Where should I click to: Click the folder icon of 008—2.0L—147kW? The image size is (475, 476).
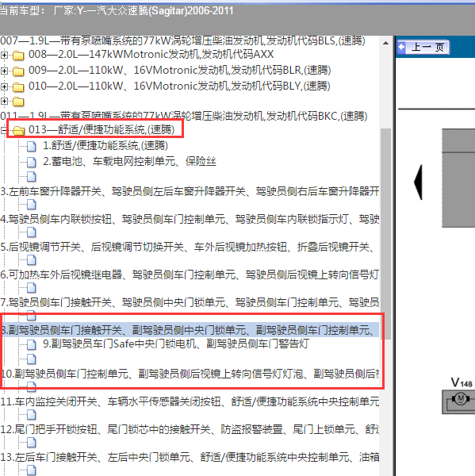[x=18, y=56]
